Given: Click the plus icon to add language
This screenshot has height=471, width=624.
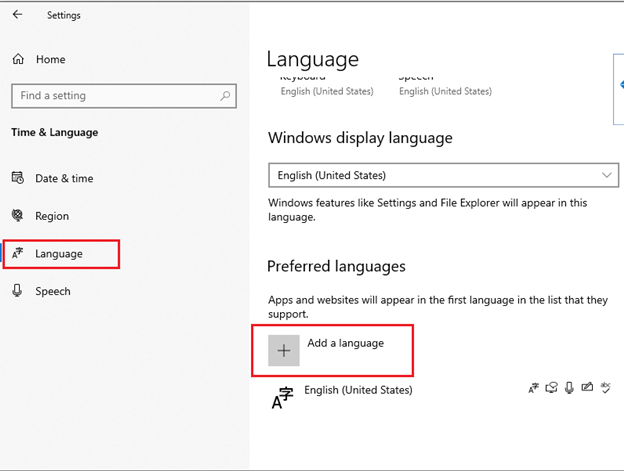Looking at the screenshot, I should 284,350.
